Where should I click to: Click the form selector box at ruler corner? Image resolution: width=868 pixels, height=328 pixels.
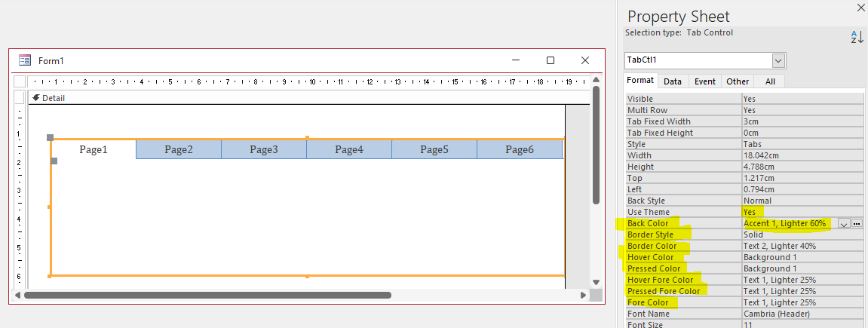click(20, 82)
